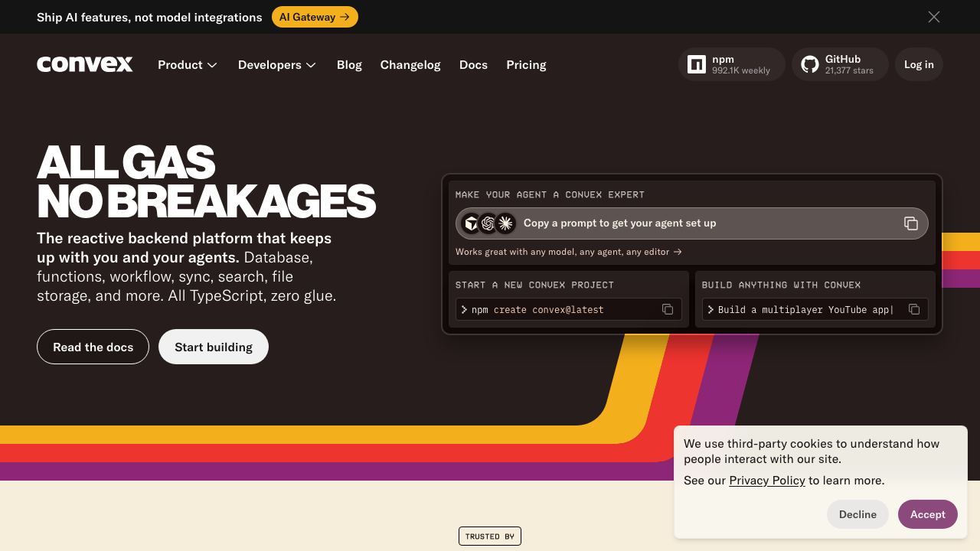Go to the Changelog page

[x=410, y=65]
